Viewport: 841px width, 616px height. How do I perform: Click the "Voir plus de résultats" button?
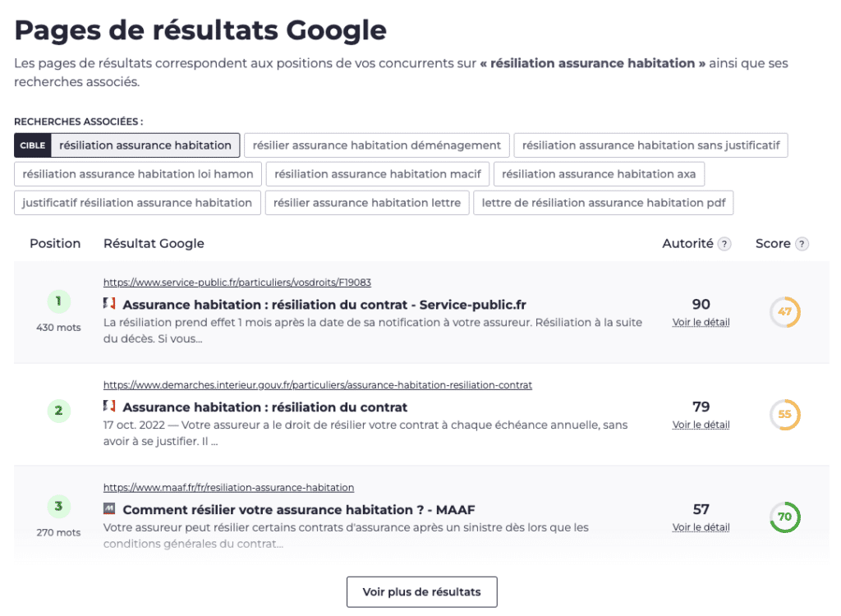pyautogui.click(x=421, y=591)
